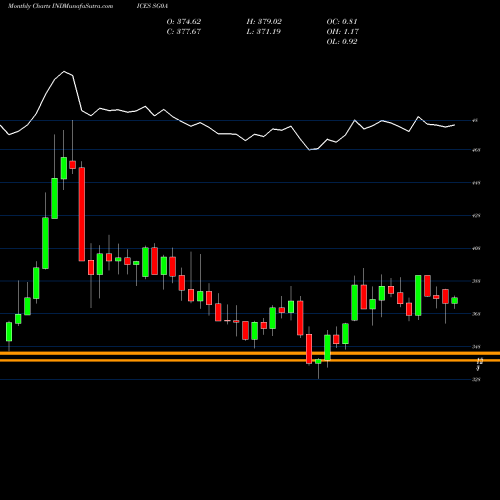500x500 pixels.
Task: Click the "Monthly Charts" title text
Action: click(x=29, y=6)
